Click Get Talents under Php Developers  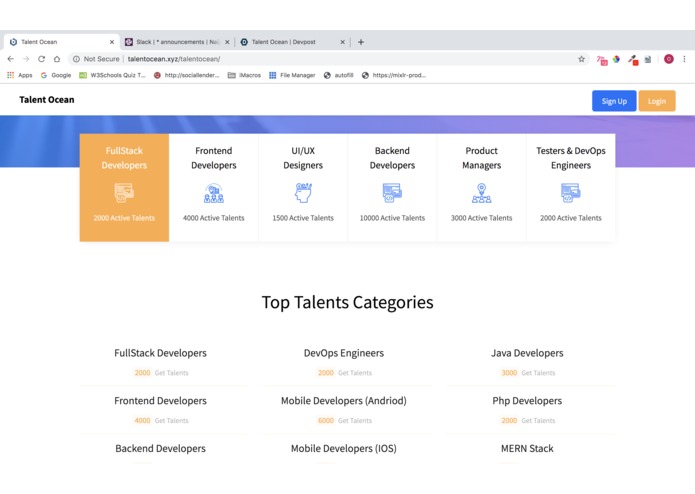pyautogui.click(x=538, y=420)
